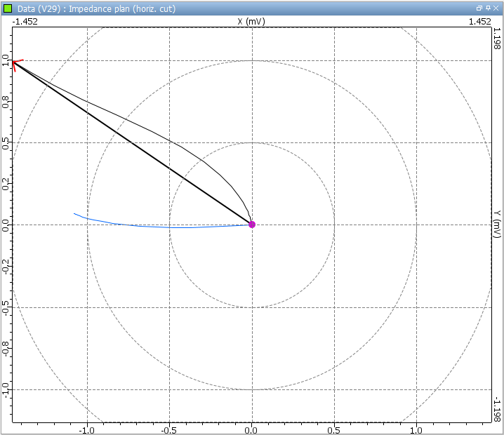Viewport: 504px width, 435px height.
Task: Click the thick black vector line
Action: [133, 144]
